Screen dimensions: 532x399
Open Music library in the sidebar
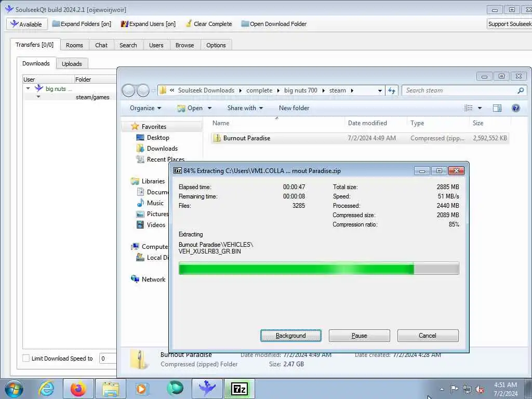(x=155, y=203)
